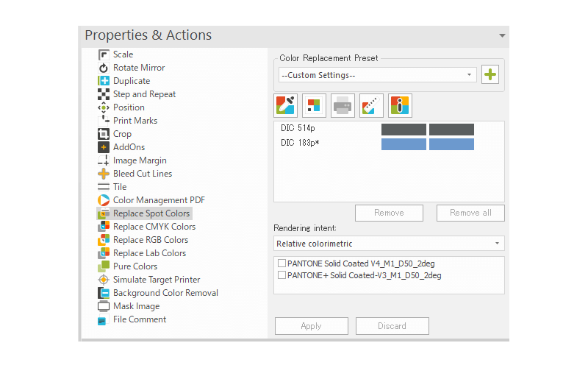This screenshot has height=368, width=588.
Task: Click the color picker eyedropper icon
Action: click(285, 105)
